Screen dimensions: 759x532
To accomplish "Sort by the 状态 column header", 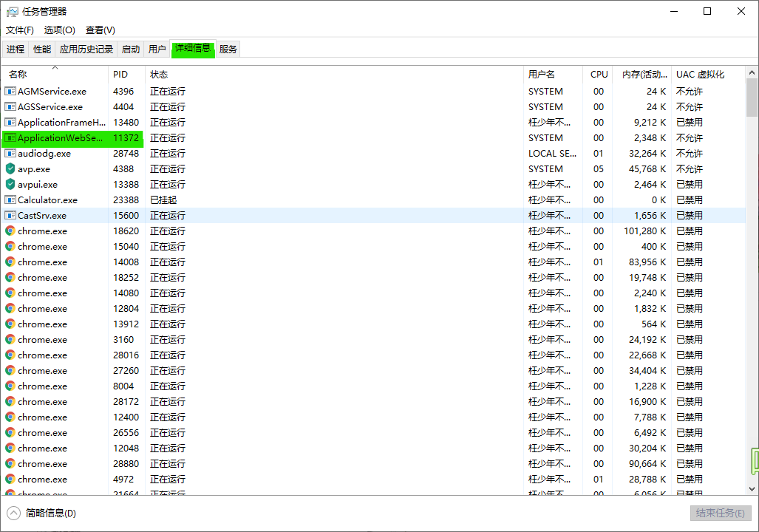I will click(x=334, y=74).
